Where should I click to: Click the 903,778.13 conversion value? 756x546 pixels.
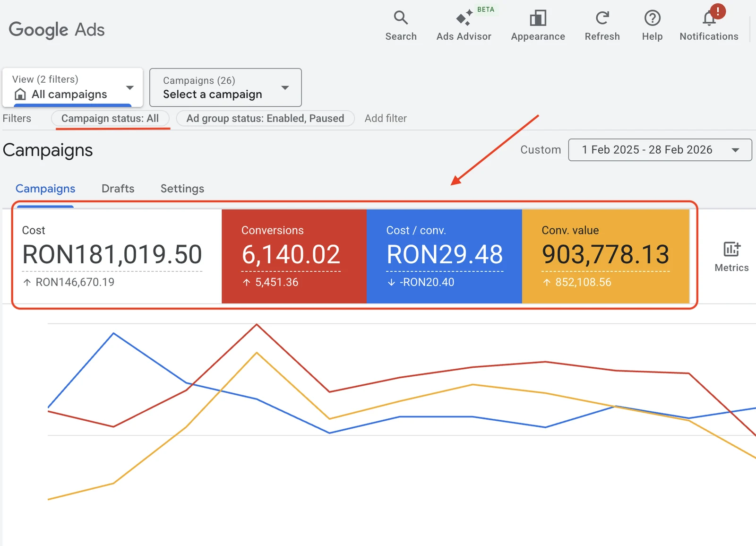pos(605,254)
